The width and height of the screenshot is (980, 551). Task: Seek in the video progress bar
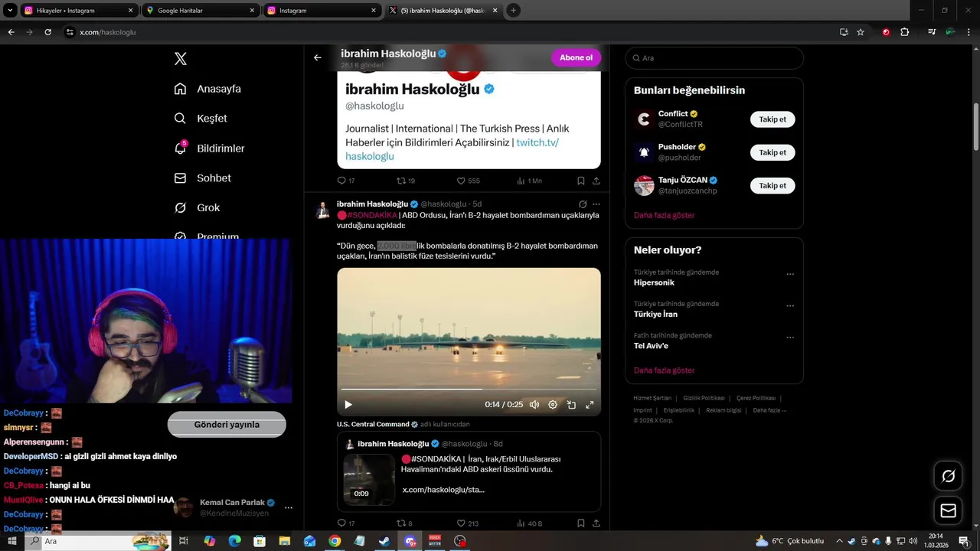click(469, 390)
